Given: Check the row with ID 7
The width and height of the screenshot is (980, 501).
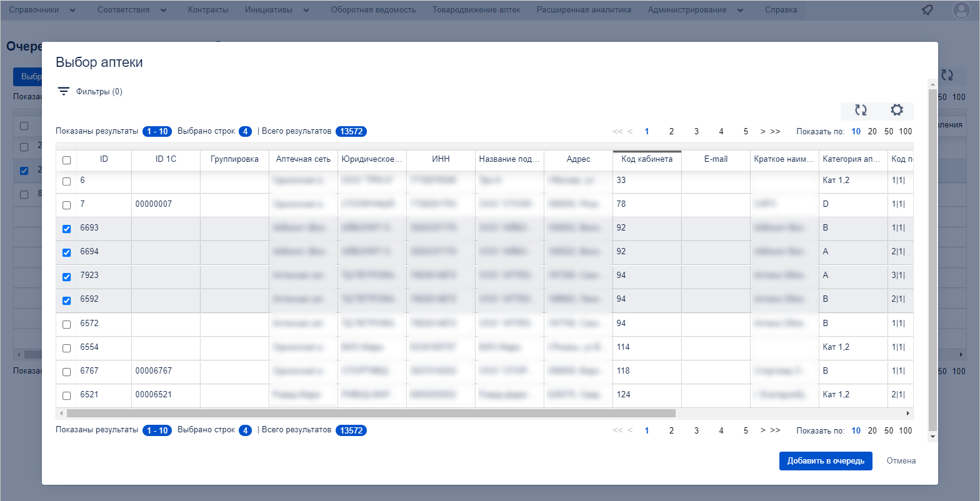Looking at the screenshot, I should click(x=67, y=205).
